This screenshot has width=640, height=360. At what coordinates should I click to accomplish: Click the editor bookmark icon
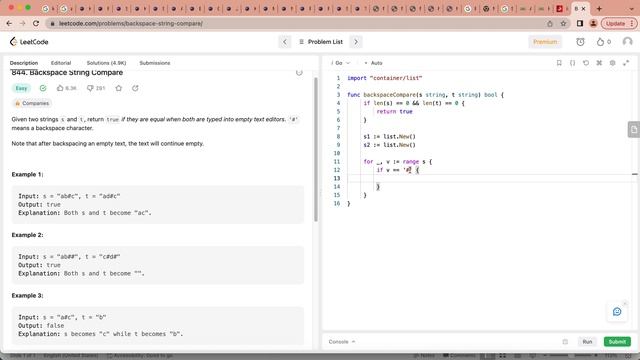(x=559, y=63)
